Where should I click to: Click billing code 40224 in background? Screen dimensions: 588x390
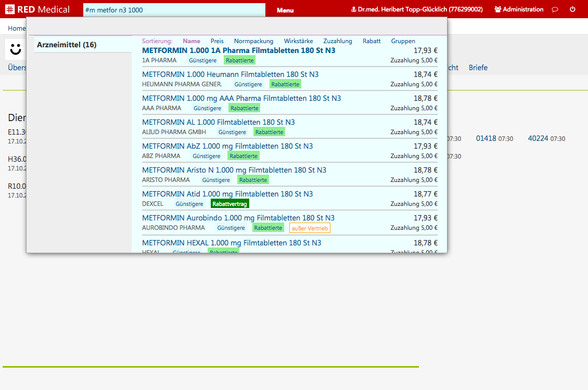pyautogui.click(x=538, y=139)
